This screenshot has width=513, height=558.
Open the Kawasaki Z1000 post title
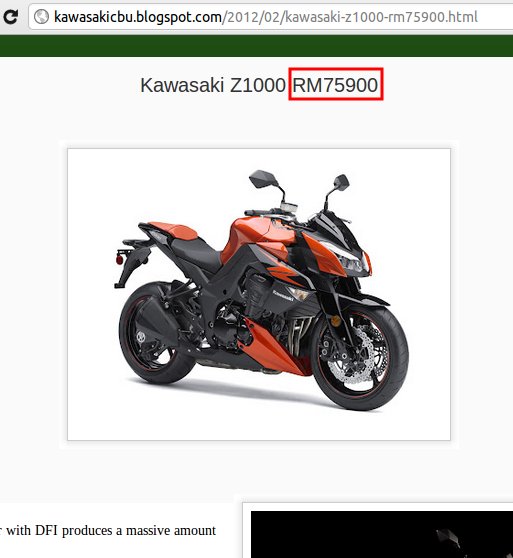[x=259, y=85]
